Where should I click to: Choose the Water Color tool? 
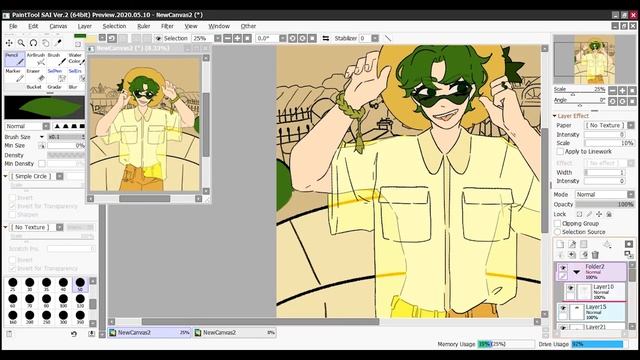coord(76,59)
